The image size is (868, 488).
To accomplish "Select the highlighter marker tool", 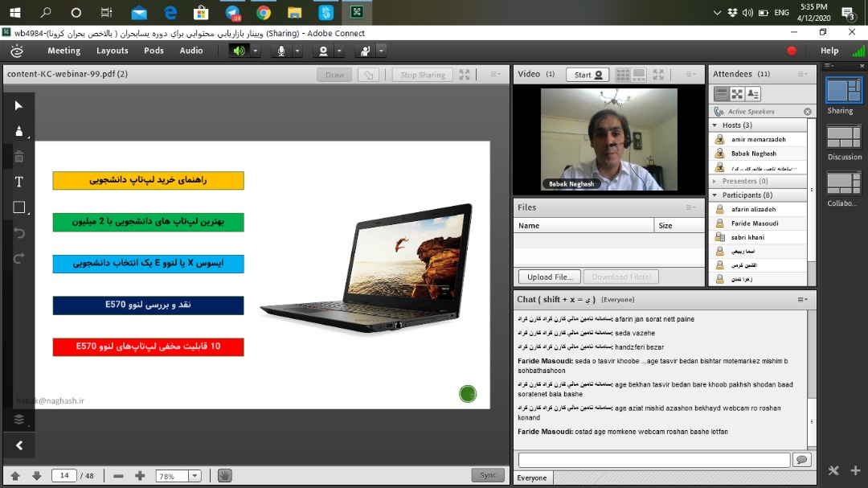I will click(18, 131).
